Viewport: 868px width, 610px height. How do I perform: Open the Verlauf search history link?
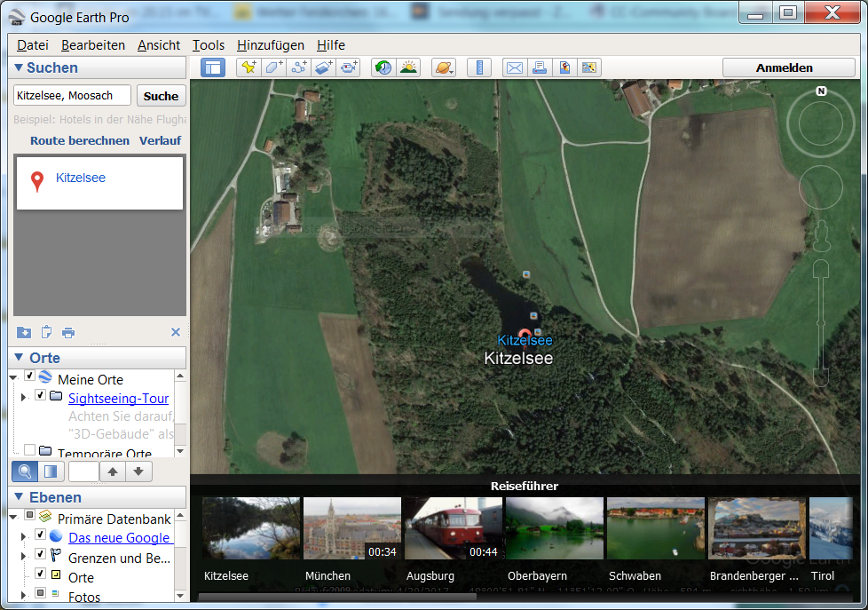[x=160, y=140]
